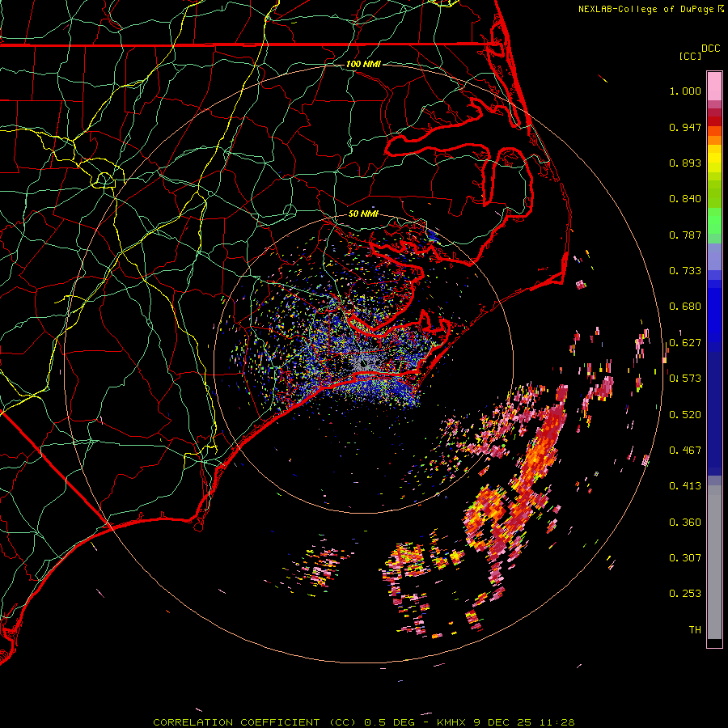Click the [CC] units label
Screen dimensions: 728x728
(690, 56)
